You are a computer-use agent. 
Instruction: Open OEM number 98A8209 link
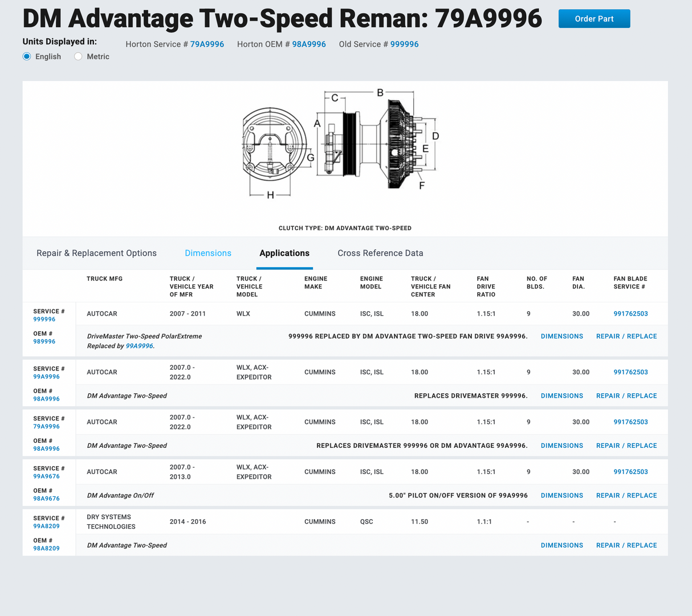pos(46,548)
